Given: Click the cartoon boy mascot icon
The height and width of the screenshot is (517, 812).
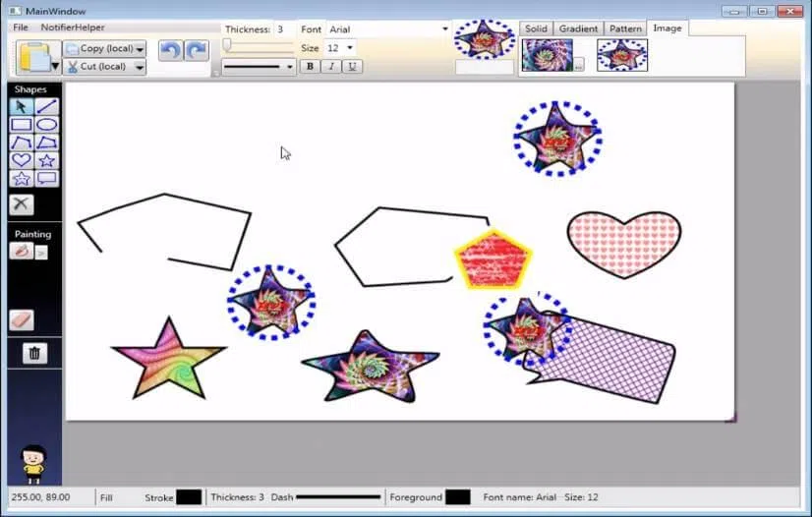Looking at the screenshot, I should pos(33,464).
